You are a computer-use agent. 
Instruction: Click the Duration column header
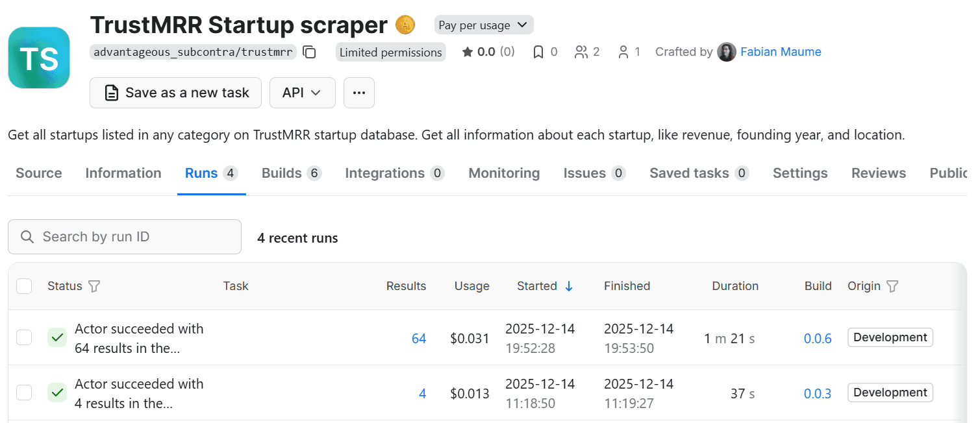(735, 286)
